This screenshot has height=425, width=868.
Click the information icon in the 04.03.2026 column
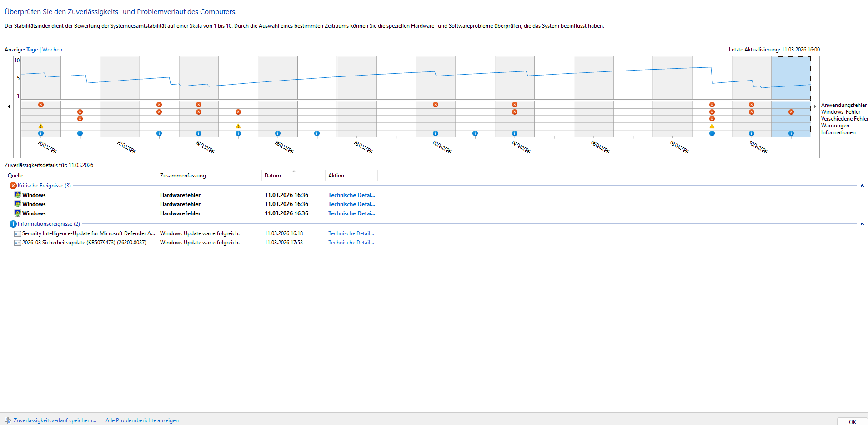515,133
